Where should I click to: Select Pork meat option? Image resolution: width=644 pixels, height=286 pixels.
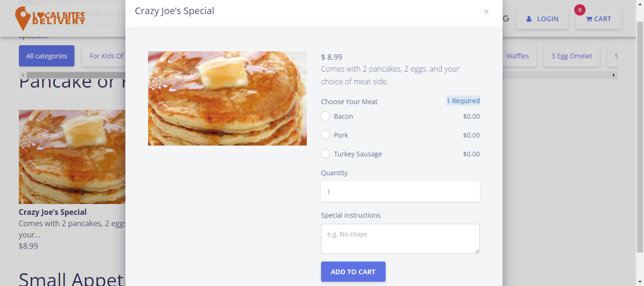[x=325, y=135]
